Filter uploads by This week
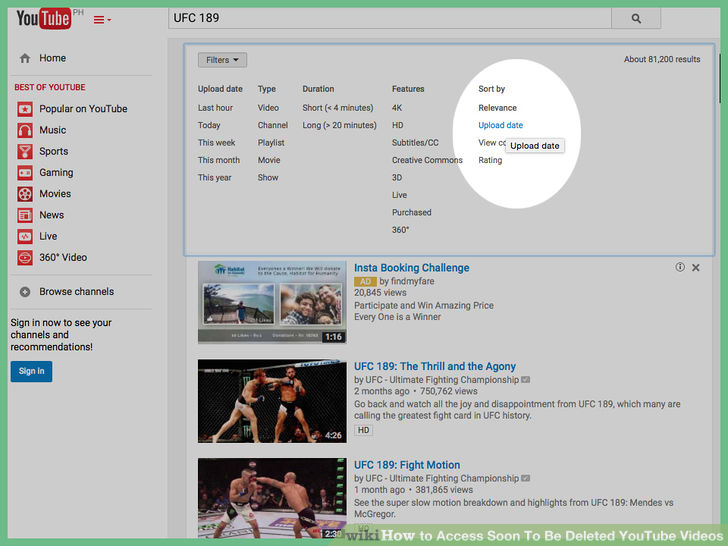 tap(216, 143)
